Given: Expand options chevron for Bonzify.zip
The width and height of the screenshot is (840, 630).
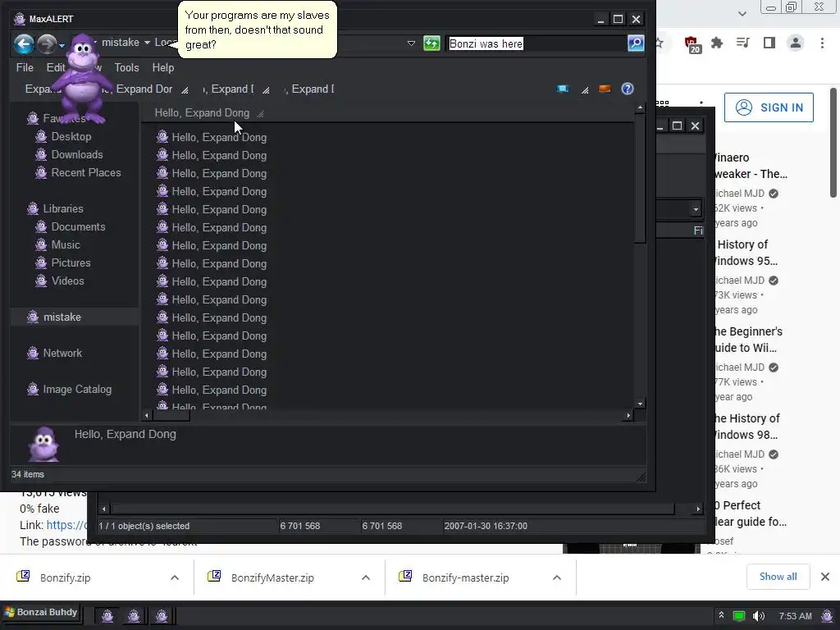Looking at the screenshot, I should (175, 577).
